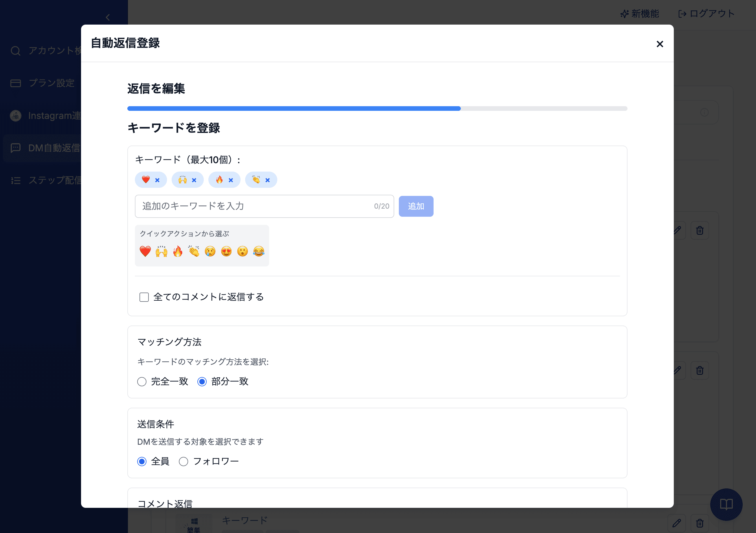Open DM自動返信 in the sidebar
Screen dimensions: 756x533
(42, 148)
